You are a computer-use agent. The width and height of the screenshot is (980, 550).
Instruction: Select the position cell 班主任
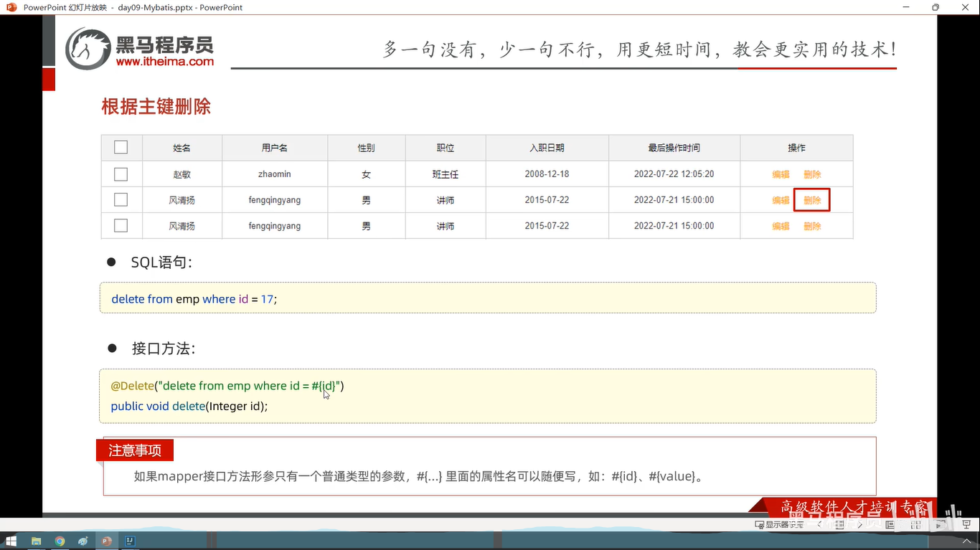[446, 174]
